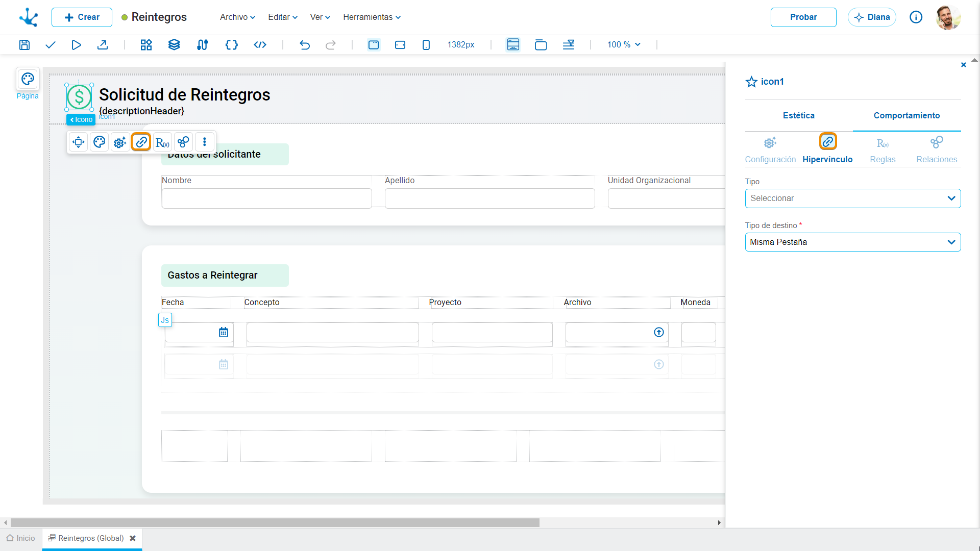
Task: Redo the last change
Action: coord(331,45)
